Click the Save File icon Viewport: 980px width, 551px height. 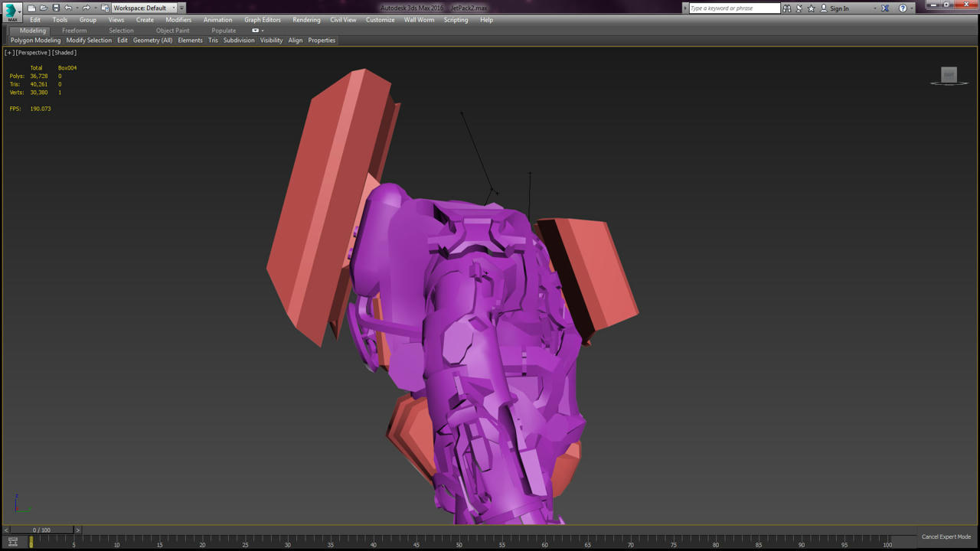click(56, 8)
